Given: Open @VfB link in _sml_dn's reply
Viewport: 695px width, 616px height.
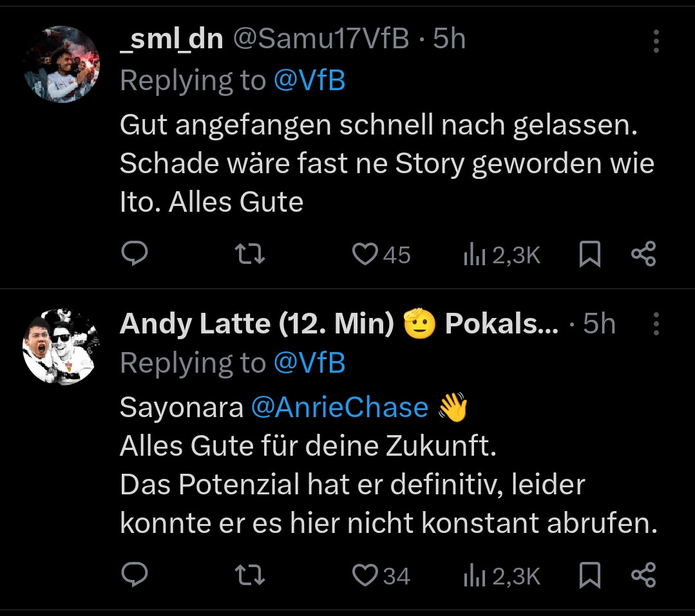Looking at the screenshot, I should click(310, 81).
